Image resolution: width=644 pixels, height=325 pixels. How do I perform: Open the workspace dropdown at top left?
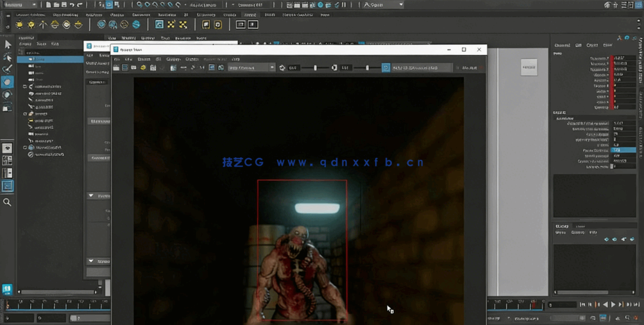click(21, 5)
